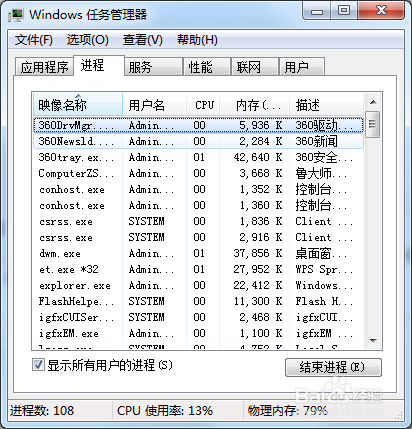Sort by 映像名称 column header
The height and width of the screenshot is (429, 412).
[78, 105]
